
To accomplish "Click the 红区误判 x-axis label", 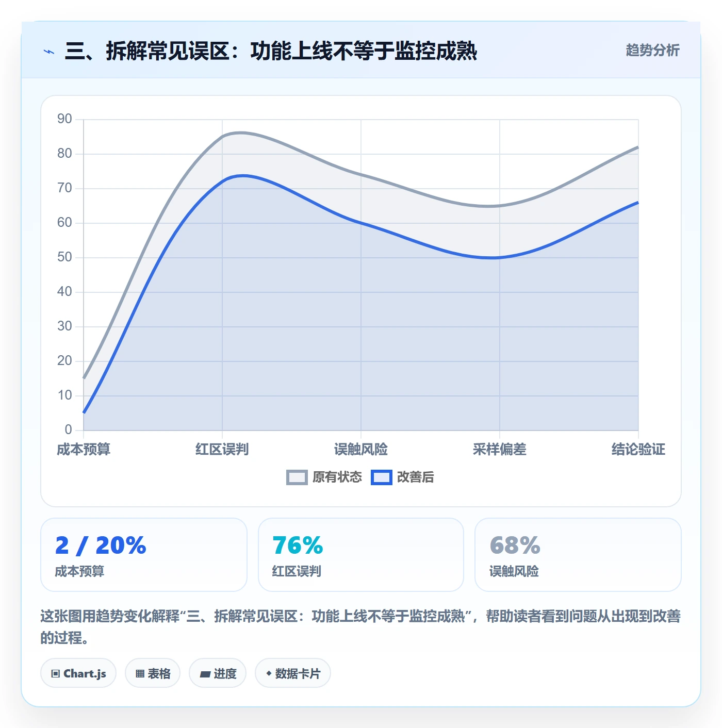I will (x=222, y=450).
